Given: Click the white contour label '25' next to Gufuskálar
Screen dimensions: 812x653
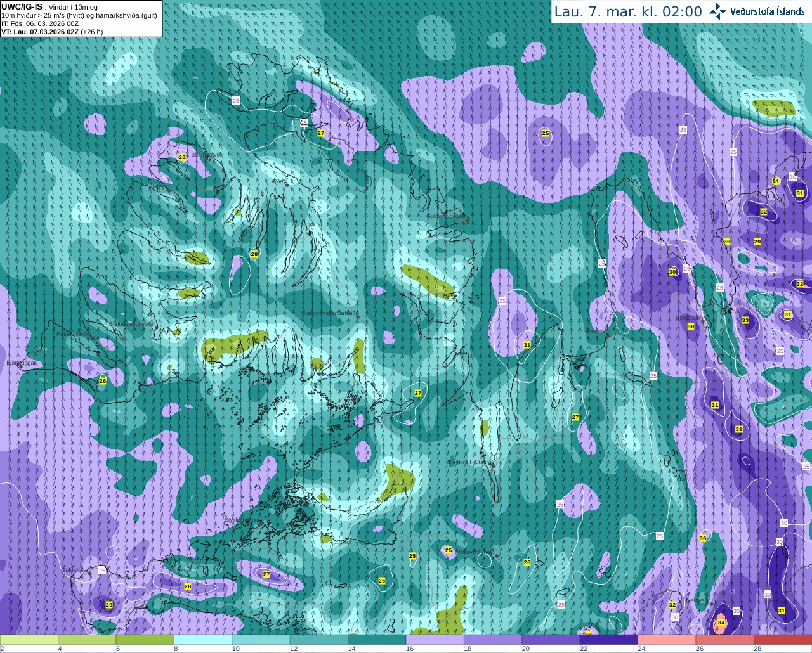Looking at the screenshot, I should tap(102, 571).
